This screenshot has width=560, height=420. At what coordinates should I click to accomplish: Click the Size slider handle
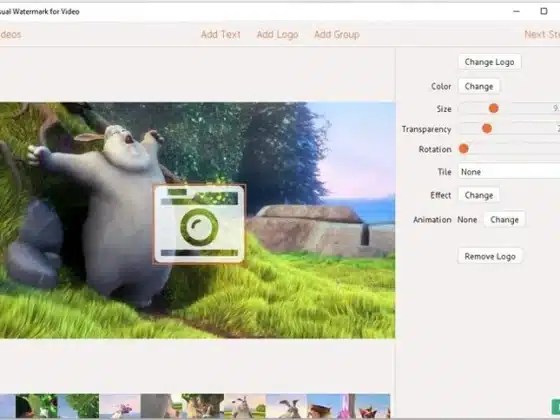[x=494, y=108]
